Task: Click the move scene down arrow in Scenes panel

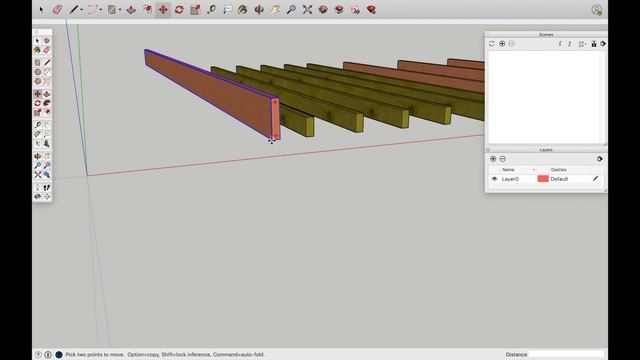Action: point(570,44)
